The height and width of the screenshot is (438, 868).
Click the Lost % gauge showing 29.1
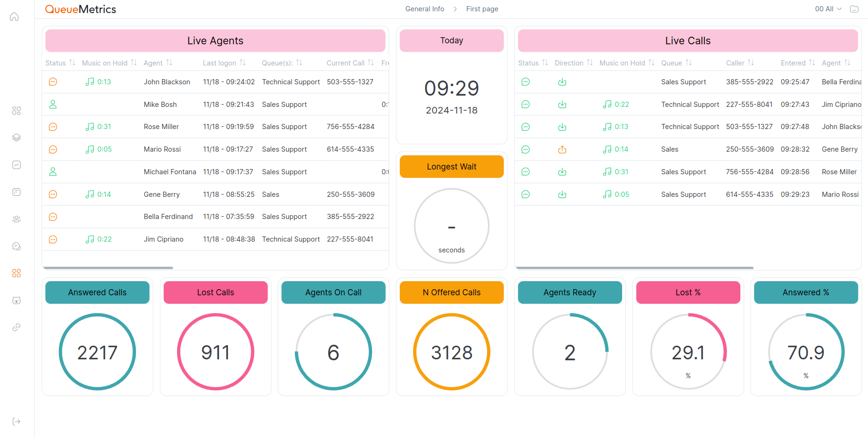point(688,352)
